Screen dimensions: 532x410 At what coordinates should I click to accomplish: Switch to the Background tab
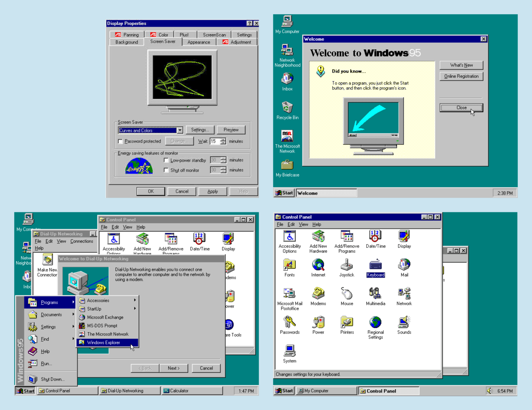pos(127,42)
